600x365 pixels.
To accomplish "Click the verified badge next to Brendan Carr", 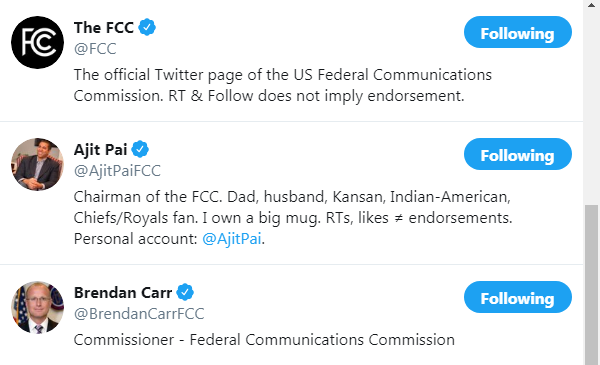I will click(185, 292).
